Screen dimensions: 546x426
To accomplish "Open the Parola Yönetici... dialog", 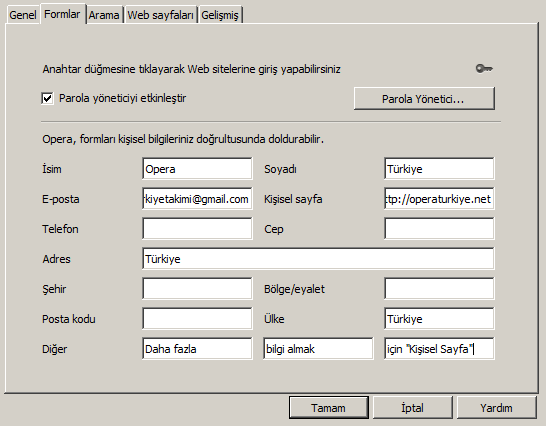I will pos(424,99).
